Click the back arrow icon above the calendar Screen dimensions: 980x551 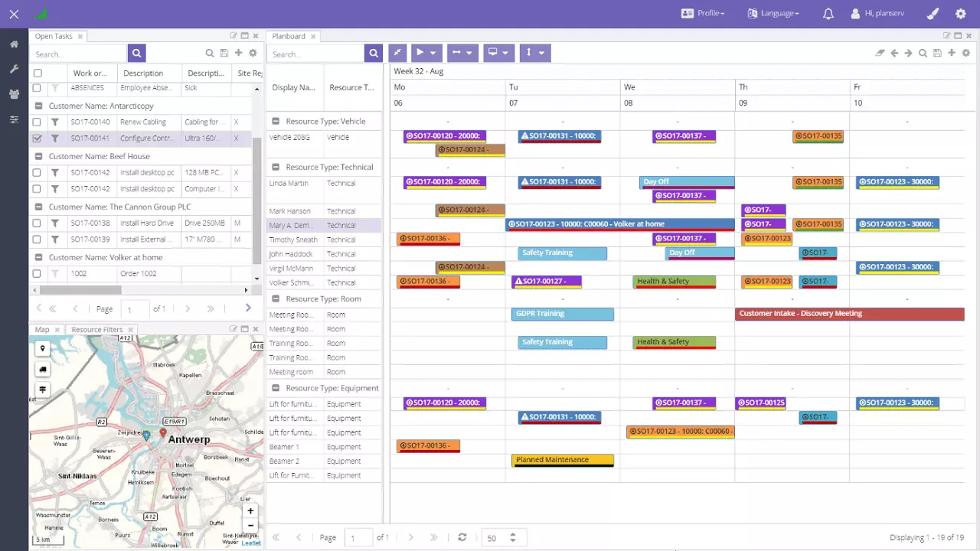pos(894,53)
